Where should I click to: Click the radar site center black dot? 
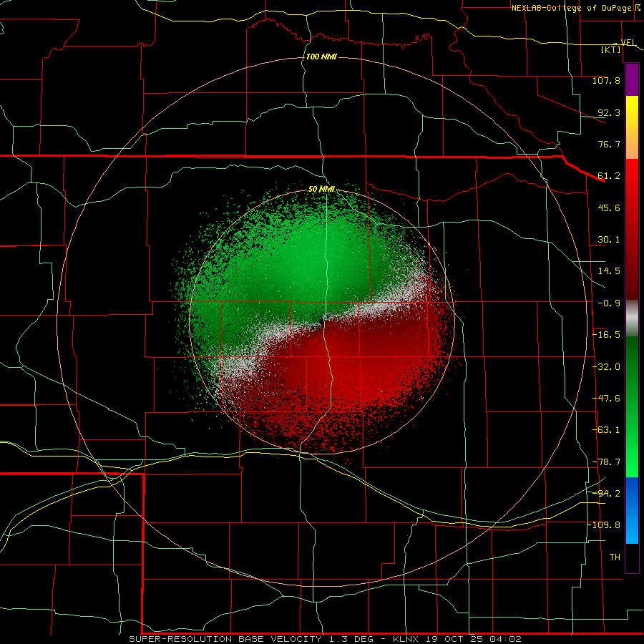pyautogui.click(x=321, y=321)
